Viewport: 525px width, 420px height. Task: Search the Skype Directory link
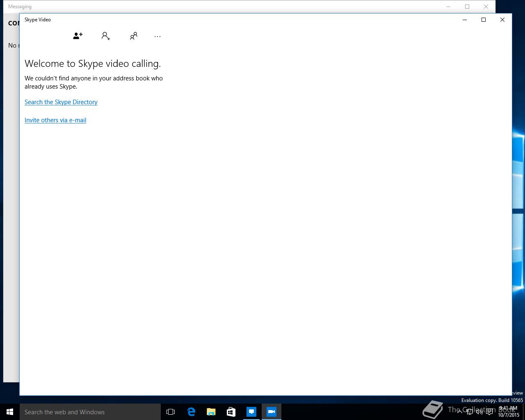click(61, 102)
